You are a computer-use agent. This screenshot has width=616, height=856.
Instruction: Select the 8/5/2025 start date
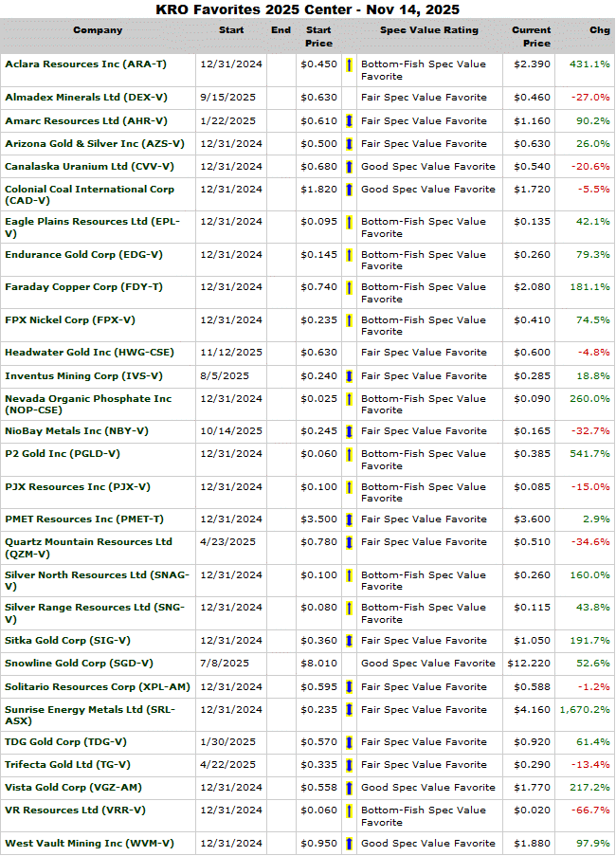pos(225,376)
